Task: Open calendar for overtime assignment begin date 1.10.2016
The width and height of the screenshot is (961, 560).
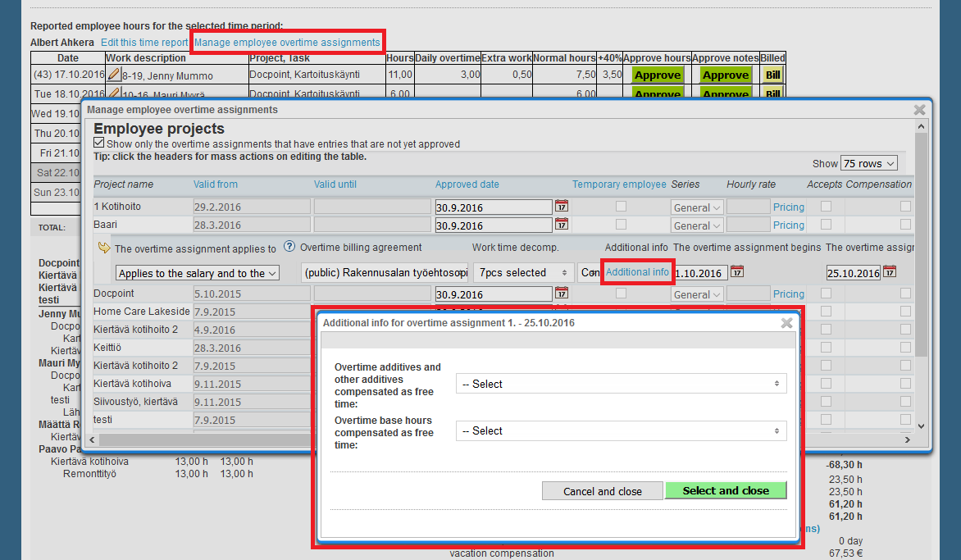Action: pos(737,271)
